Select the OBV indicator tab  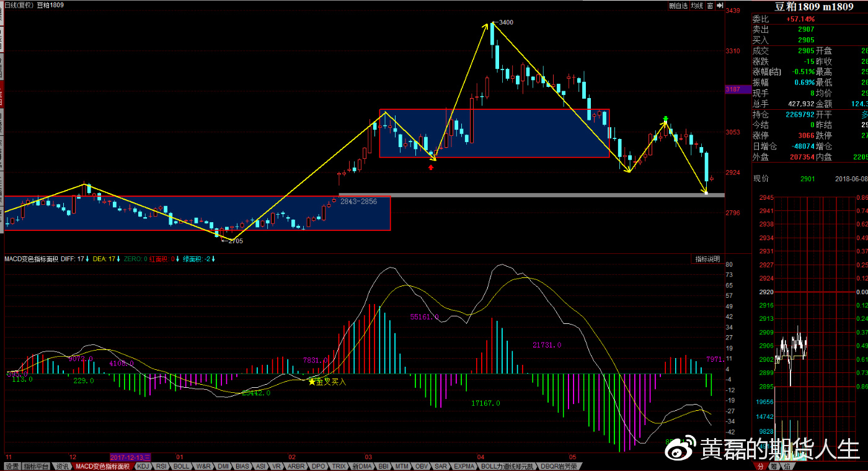pos(422,465)
